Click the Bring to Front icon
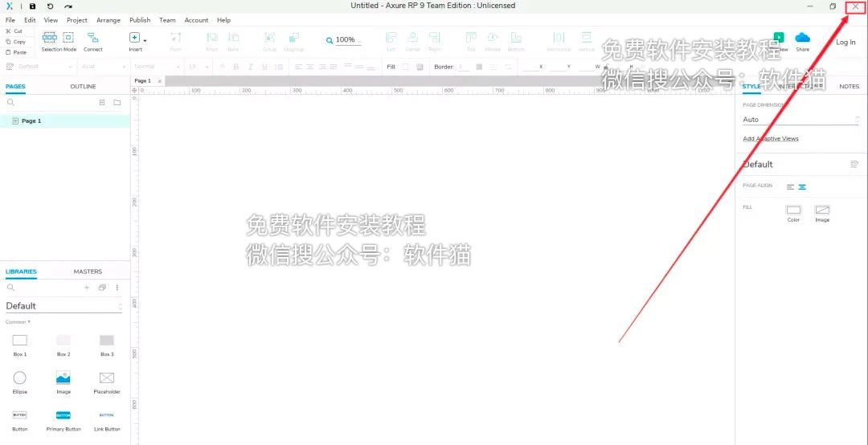The height and width of the screenshot is (445, 868). click(x=211, y=38)
